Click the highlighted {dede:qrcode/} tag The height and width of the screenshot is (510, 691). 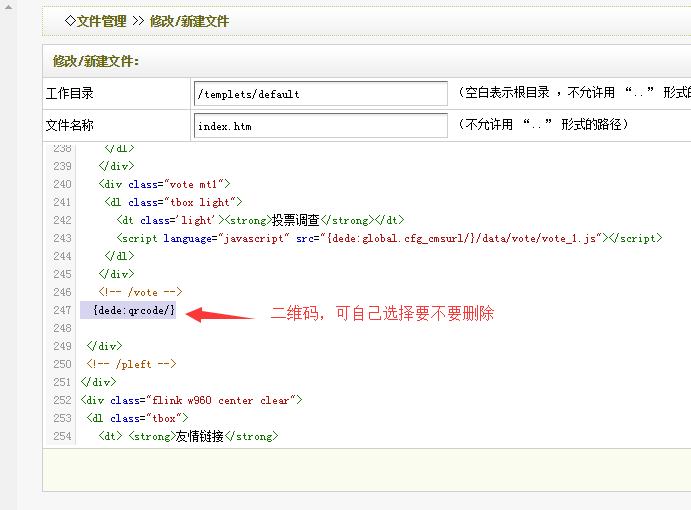point(133,310)
